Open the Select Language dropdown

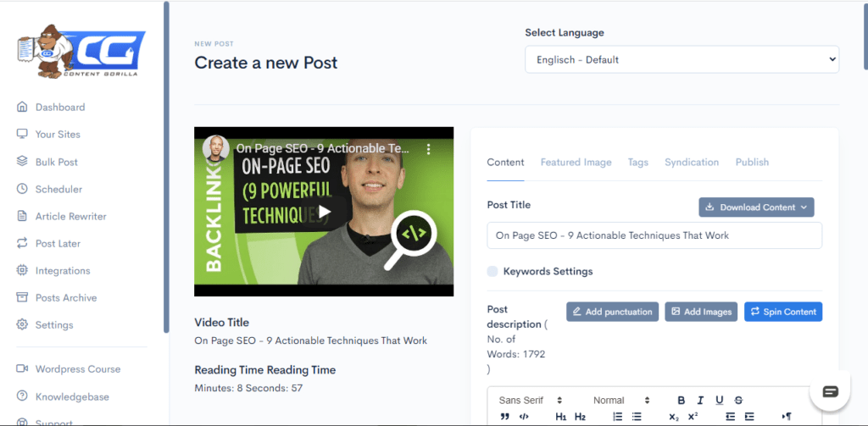(x=682, y=59)
